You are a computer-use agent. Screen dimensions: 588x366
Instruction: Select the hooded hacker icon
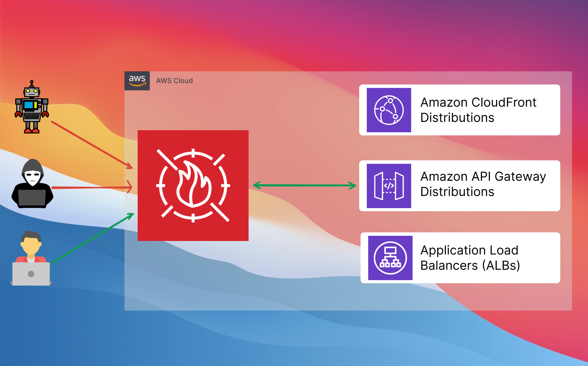[x=32, y=184]
